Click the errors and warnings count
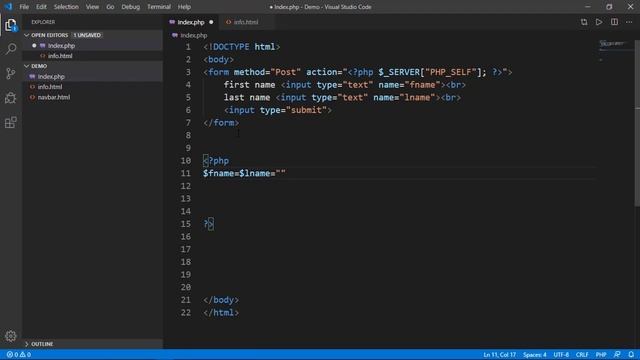The image size is (640, 360). pos(19,354)
